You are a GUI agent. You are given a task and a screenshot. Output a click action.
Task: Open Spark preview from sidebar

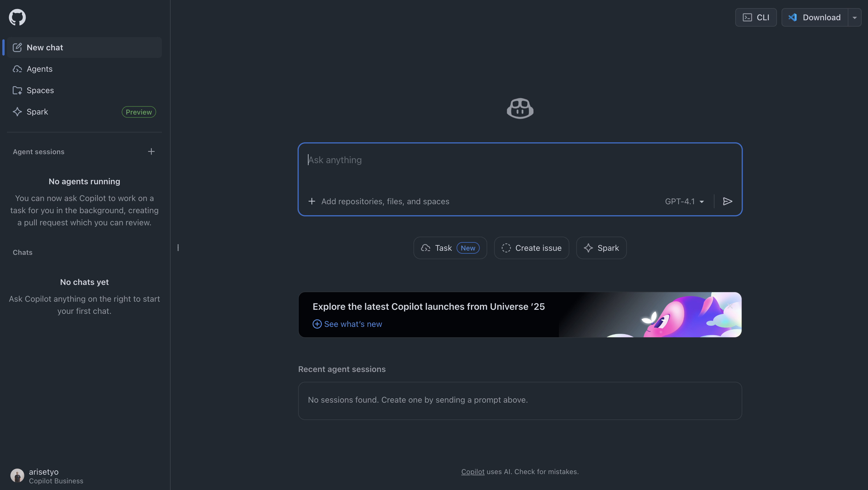point(37,112)
